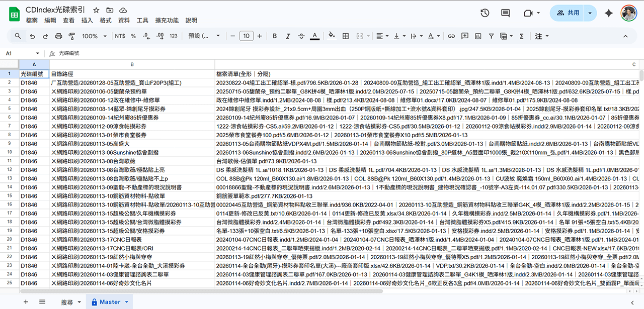Toggle italic text formatting

(288, 36)
